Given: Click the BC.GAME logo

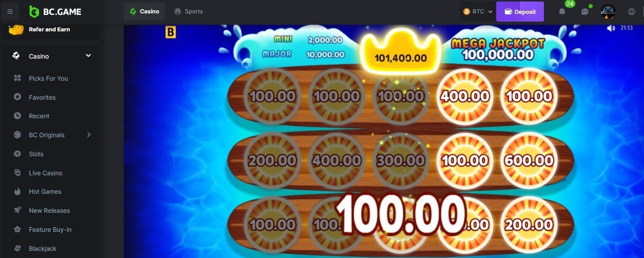Looking at the screenshot, I should pos(55,11).
